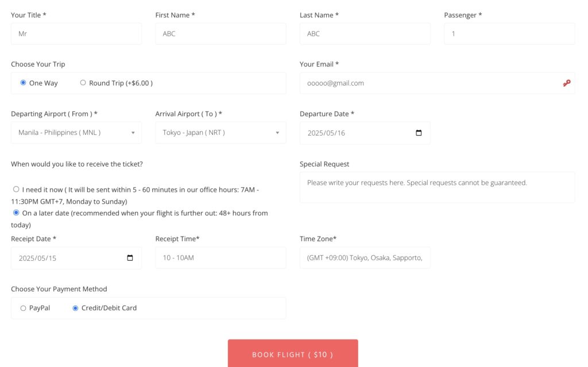Focus the First Name input field
This screenshot has height=367, width=588.
220,34
